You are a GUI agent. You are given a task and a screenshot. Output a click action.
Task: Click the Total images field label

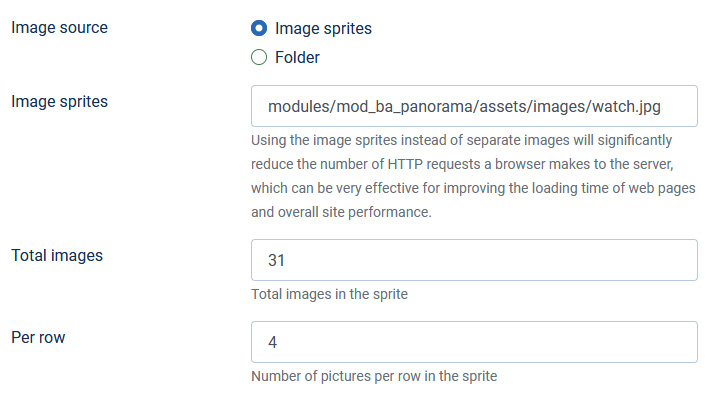pyautogui.click(x=57, y=256)
